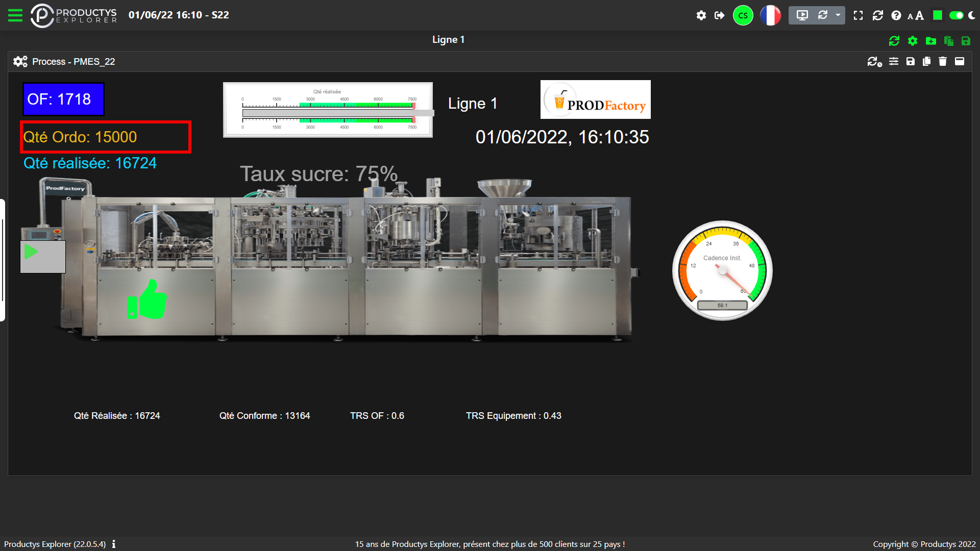
Task: Toggle the dark mode switch
Action: pyautogui.click(x=956, y=15)
